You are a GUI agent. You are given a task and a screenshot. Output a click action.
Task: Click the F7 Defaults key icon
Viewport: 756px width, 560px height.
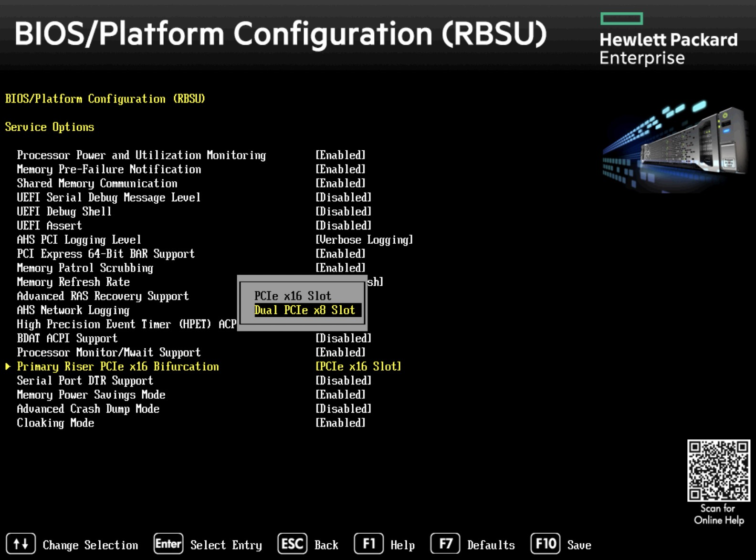tap(445, 544)
